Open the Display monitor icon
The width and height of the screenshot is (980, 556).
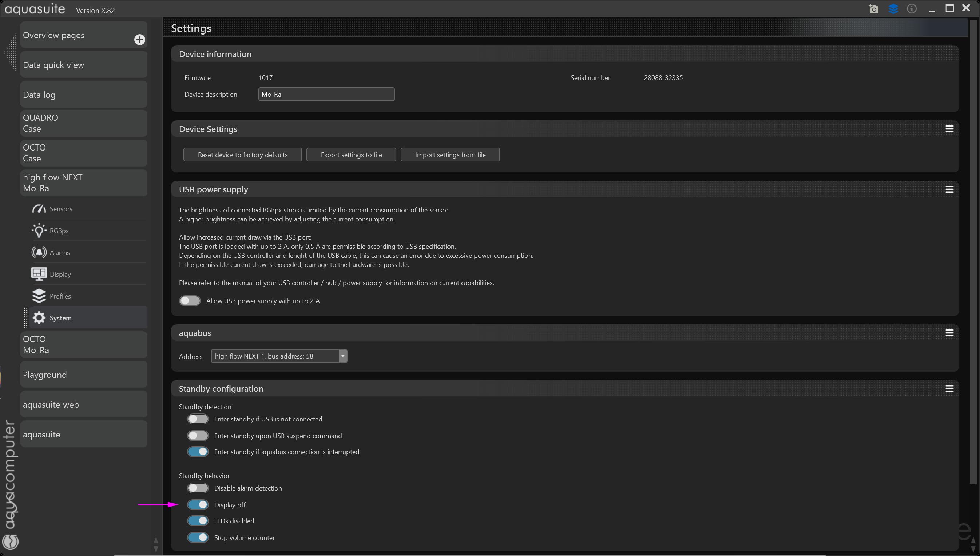tap(39, 274)
